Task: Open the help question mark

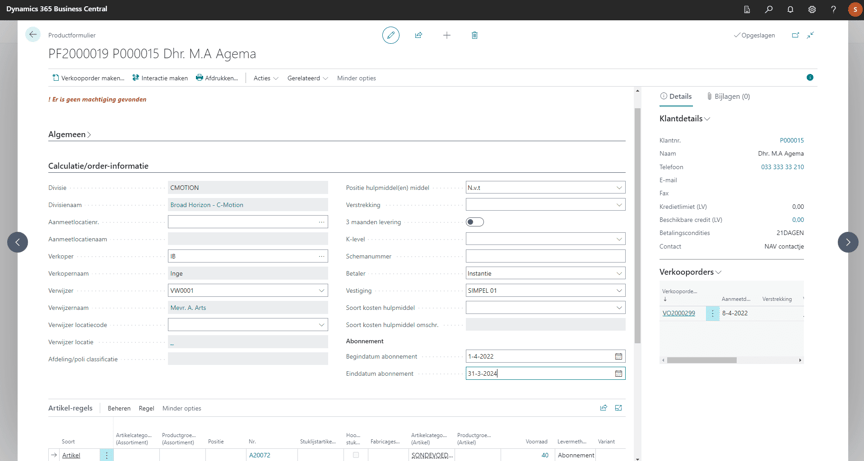Action: 833,9
